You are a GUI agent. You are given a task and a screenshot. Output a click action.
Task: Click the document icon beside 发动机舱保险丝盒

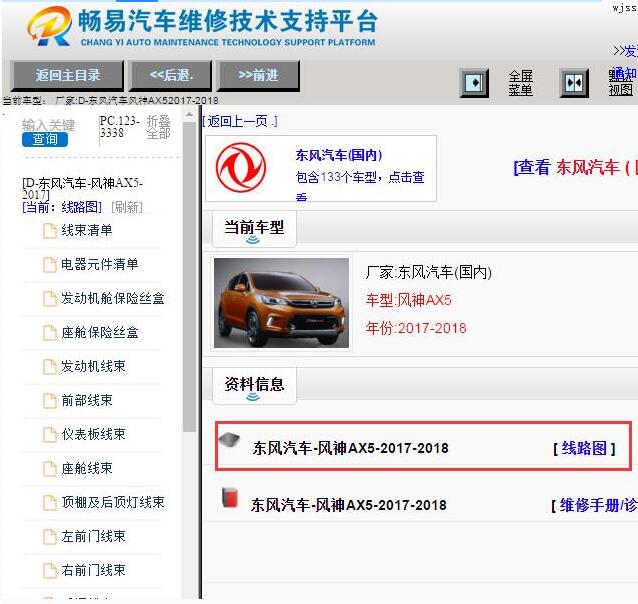[50, 299]
